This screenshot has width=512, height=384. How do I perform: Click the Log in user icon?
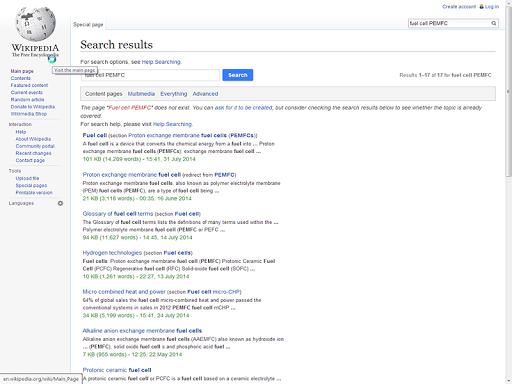pos(481,6)
